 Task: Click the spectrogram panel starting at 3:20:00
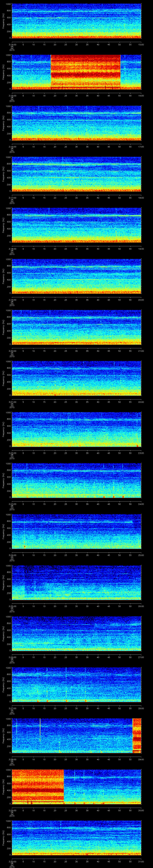[76, 327]
